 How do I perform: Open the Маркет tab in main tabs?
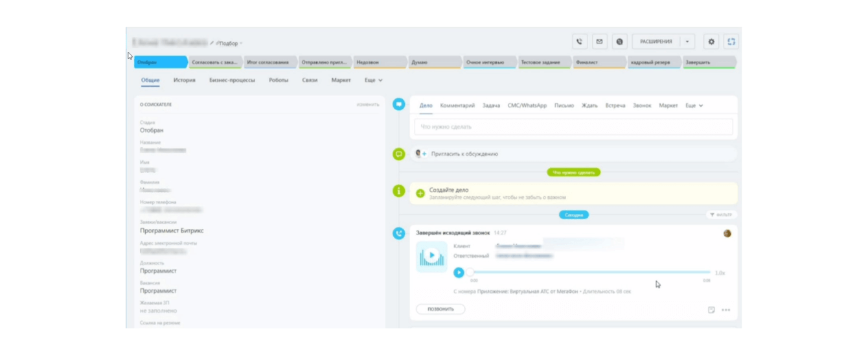pyautogui.click(x=341, y=80)
